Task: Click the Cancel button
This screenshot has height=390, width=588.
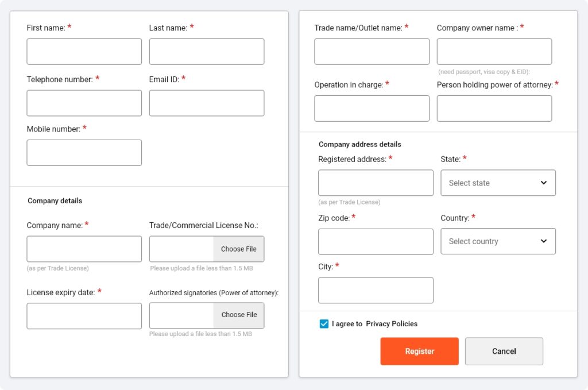Action: [504, 351]
